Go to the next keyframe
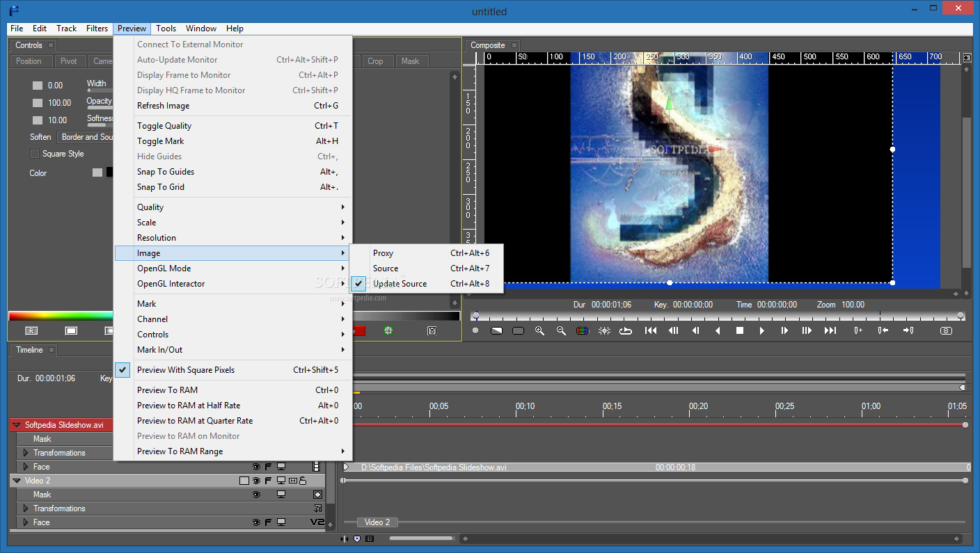 point(807,331)
